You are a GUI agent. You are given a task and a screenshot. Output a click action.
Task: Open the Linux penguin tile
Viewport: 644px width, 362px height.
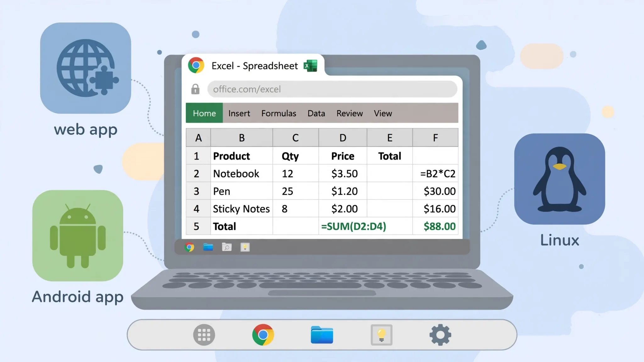560,179
